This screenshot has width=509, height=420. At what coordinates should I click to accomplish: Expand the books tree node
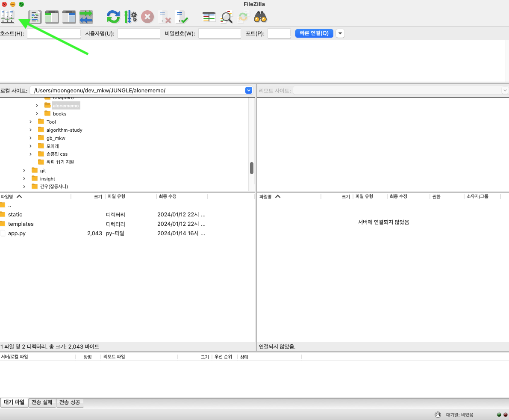tap(37, 114)
